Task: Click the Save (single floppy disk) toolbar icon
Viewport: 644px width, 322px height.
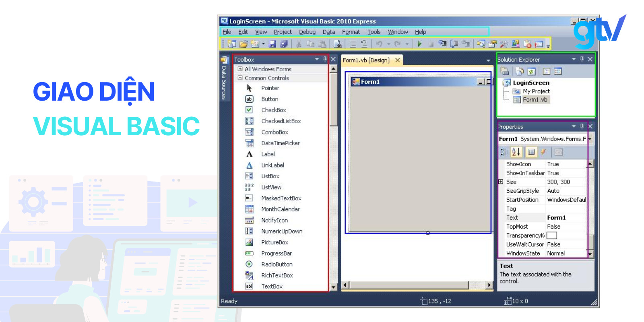Action: click(x=272, y=44)
